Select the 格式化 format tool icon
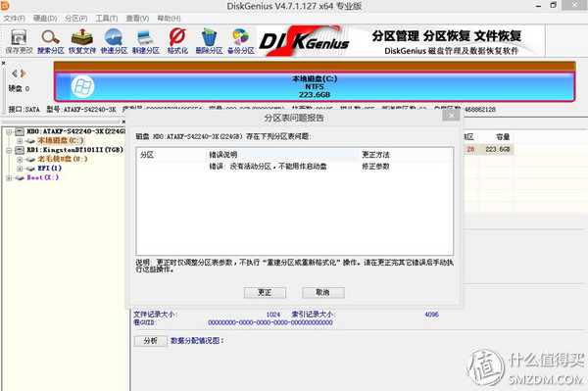 177,41
